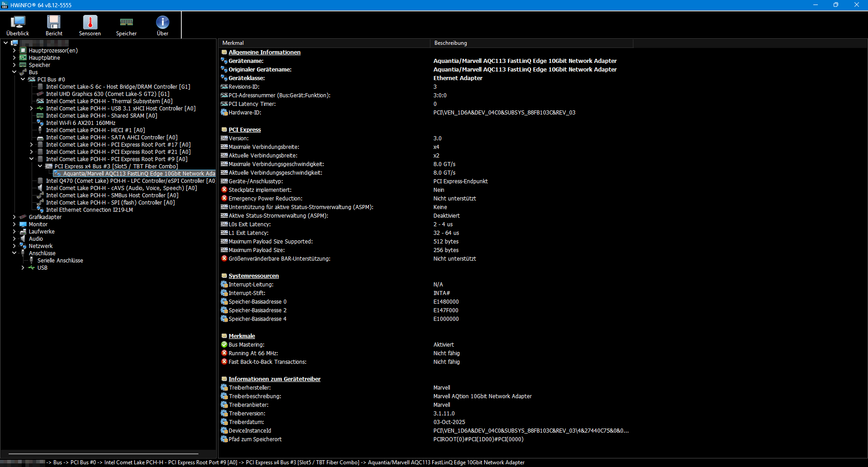Click tree panel horizontal scrollbar
The height and width of the screenshot is (467, 868).
click(104, 453)
